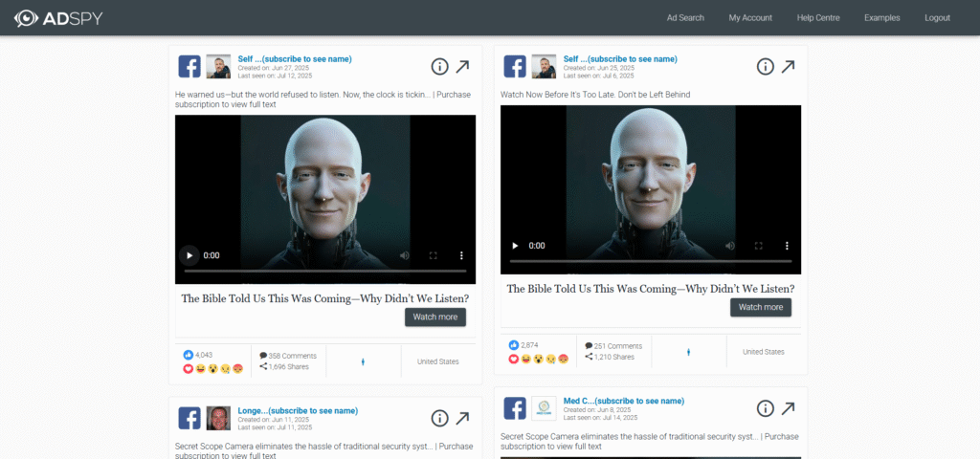Viewport: 980px width, 459px height.
Task: Click the 2,874 likes icon
Action: pos(514,344)
